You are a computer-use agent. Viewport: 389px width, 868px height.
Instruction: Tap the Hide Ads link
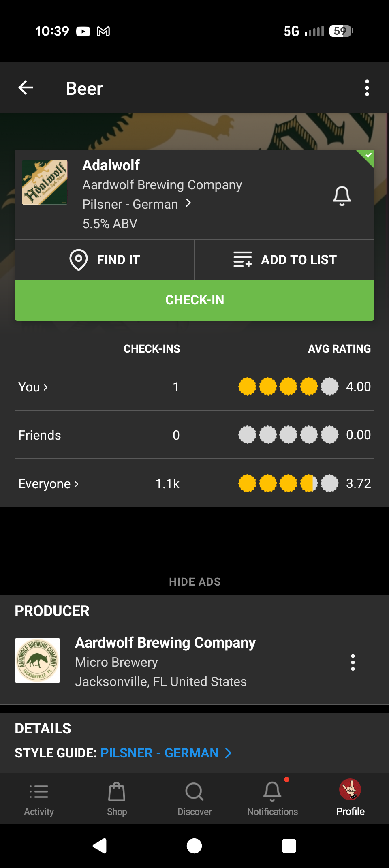[194, 582]
